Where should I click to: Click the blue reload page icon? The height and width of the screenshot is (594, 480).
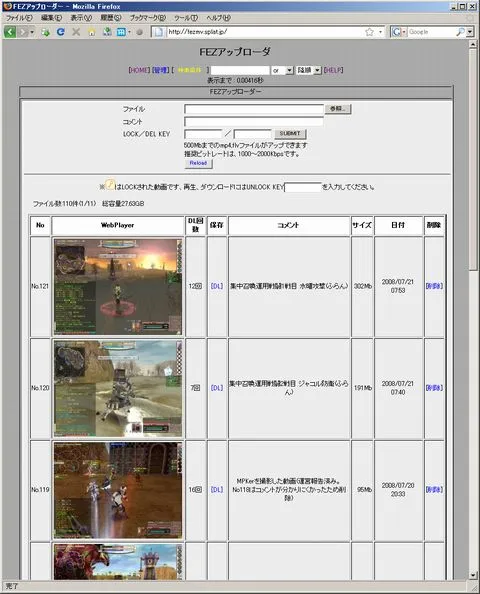[x=61, y=32]
